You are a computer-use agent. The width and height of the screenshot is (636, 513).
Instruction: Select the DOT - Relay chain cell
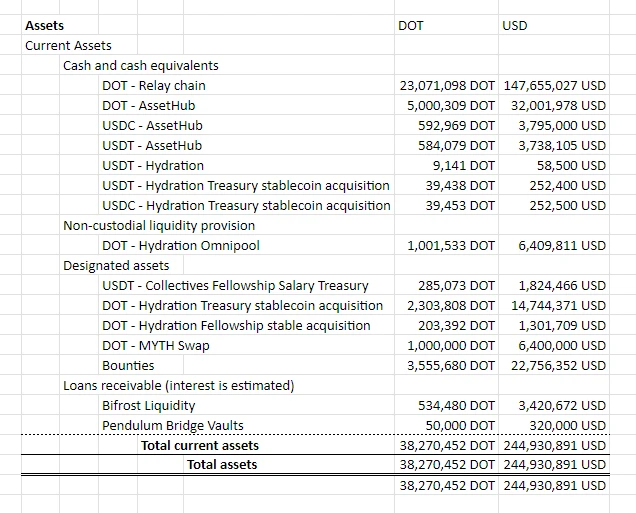pos(153,85)
